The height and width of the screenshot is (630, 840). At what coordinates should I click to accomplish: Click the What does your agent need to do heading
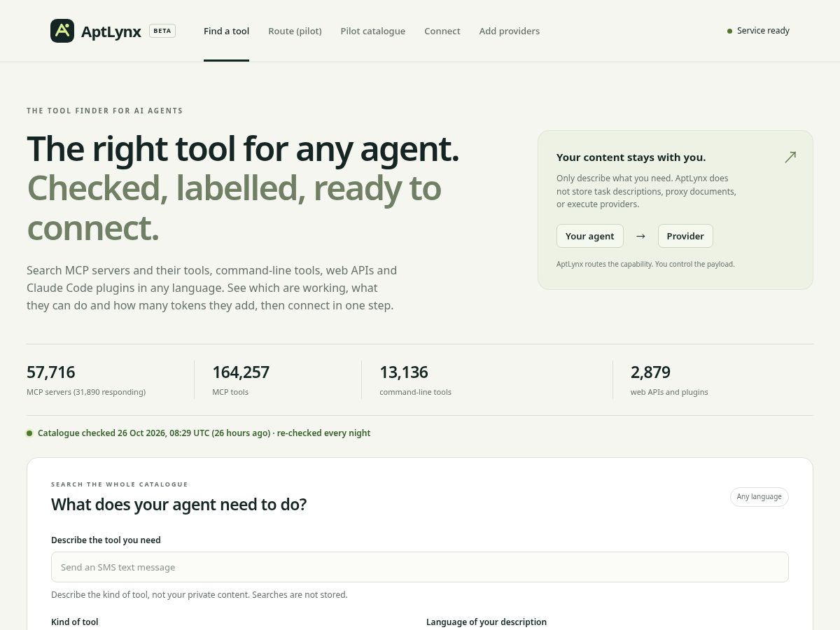[x=178, y=504]
